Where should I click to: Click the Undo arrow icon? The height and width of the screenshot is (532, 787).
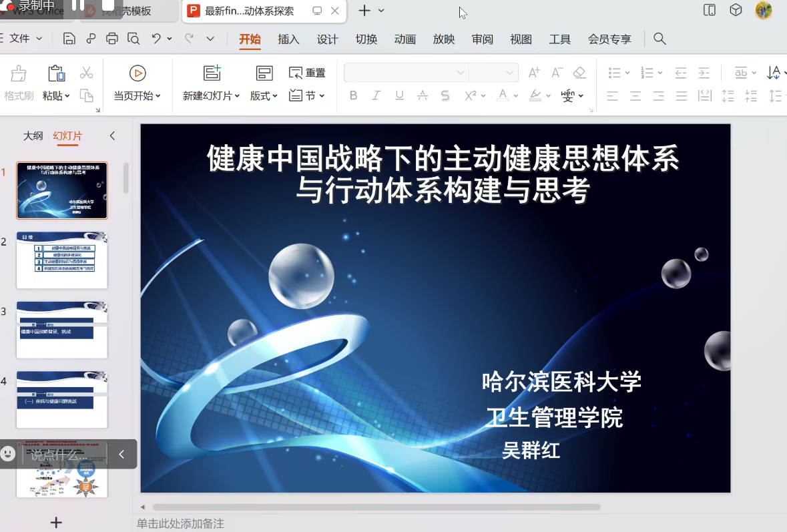156,39
